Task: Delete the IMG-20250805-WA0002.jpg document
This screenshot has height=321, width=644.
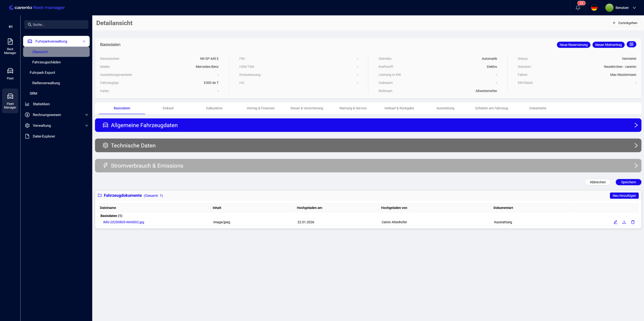Action: click(x=633, y=222)
